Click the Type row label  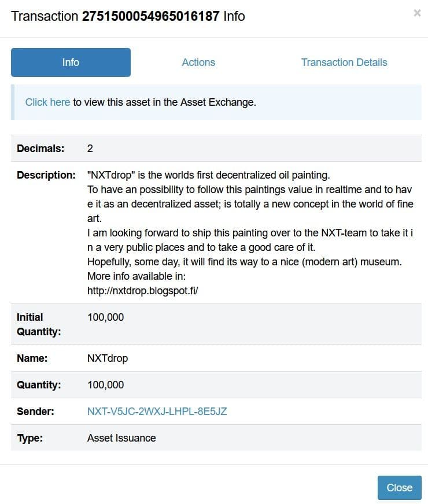coord(30,438)
